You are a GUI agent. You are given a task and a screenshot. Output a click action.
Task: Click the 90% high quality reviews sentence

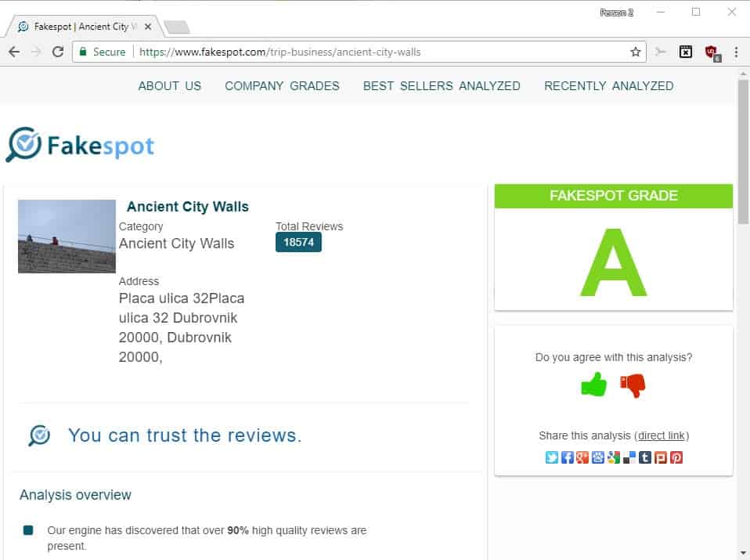pyautogui.click(x=207, y=538)
